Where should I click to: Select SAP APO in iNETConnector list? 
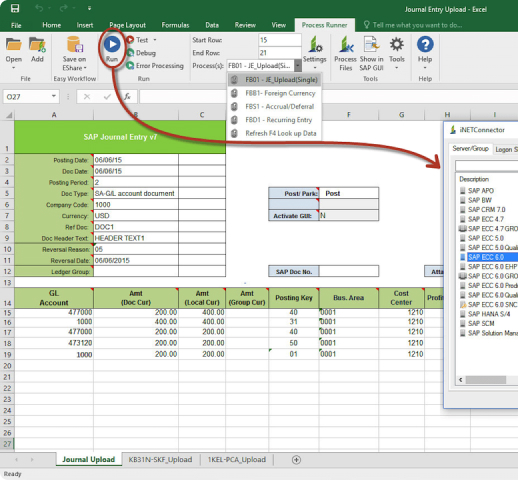[x=480, y=191]
